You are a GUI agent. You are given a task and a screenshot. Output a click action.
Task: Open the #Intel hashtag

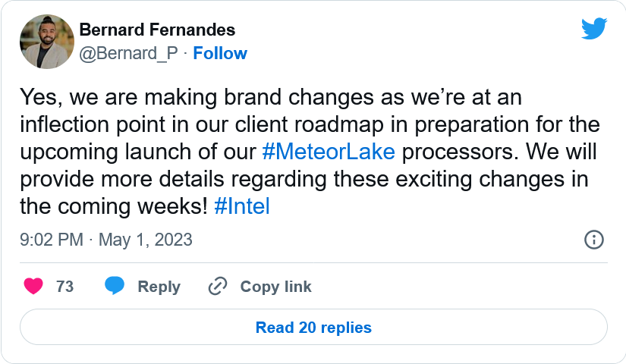(x=242, y=206)
